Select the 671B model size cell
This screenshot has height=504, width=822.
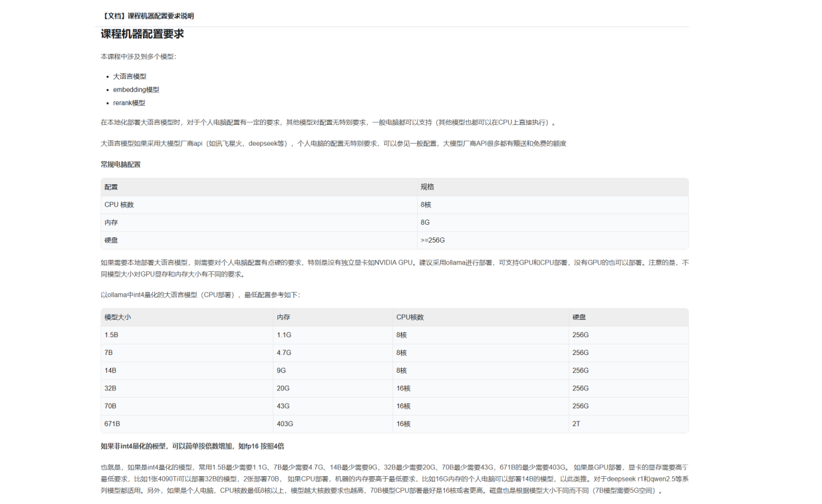coord(112,424)
